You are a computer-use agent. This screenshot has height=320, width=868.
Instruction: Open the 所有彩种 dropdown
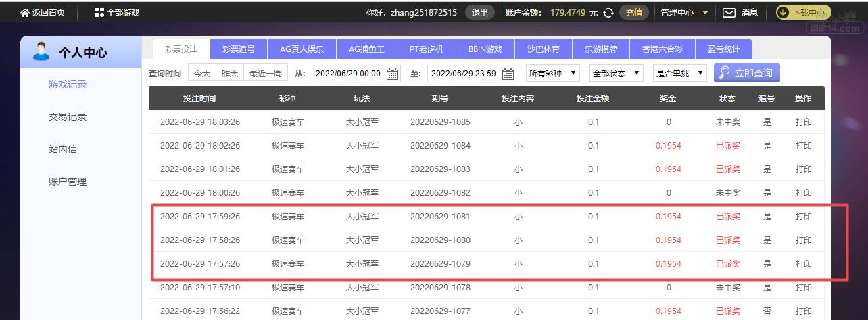553,73
